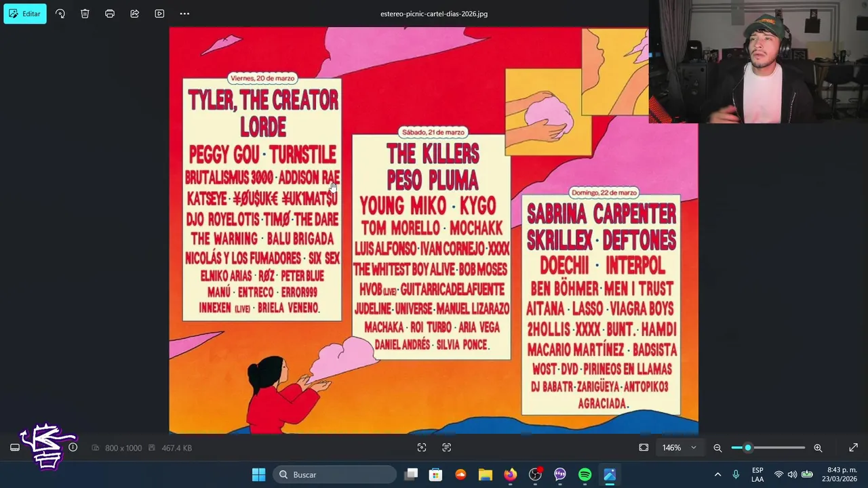Expand the hidden system tray icons
The height and width of the screenshot is (488, 868).
coord(717,474)
